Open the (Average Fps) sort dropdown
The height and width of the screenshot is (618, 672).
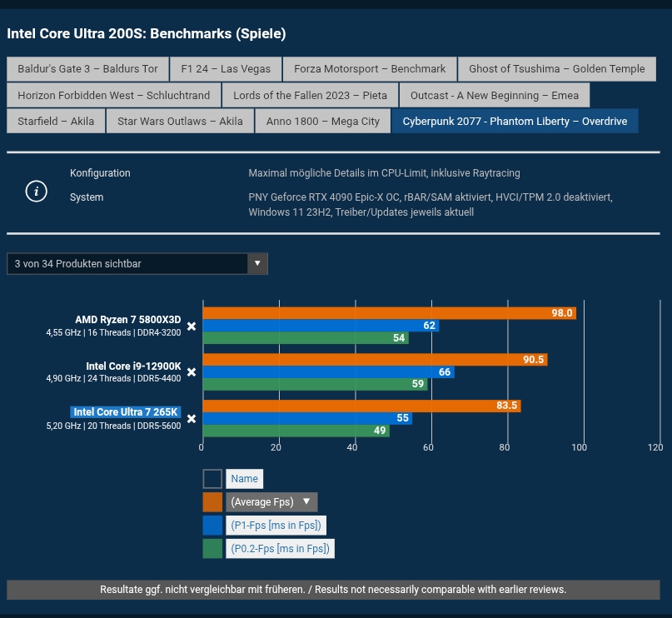[271, 502]
